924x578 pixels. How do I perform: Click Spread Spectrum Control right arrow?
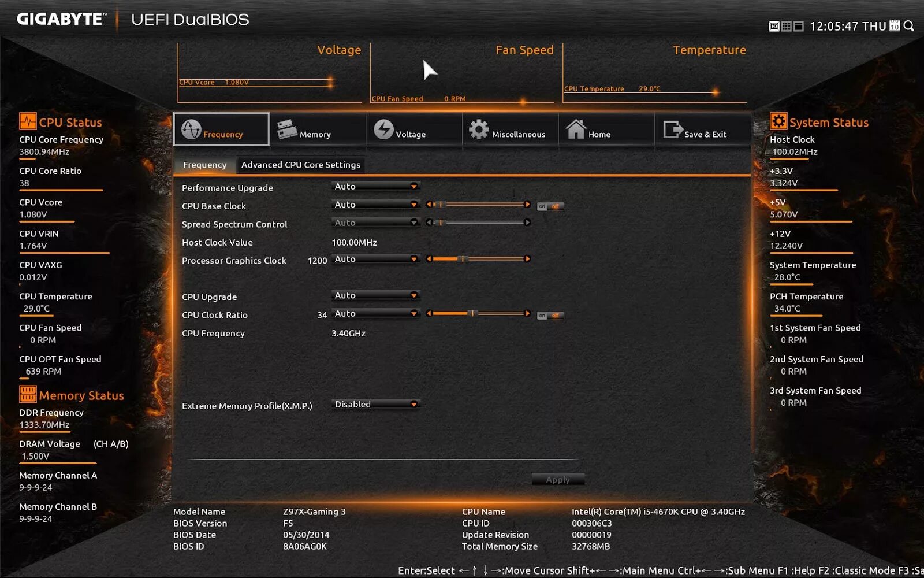(x=527, y=223)
